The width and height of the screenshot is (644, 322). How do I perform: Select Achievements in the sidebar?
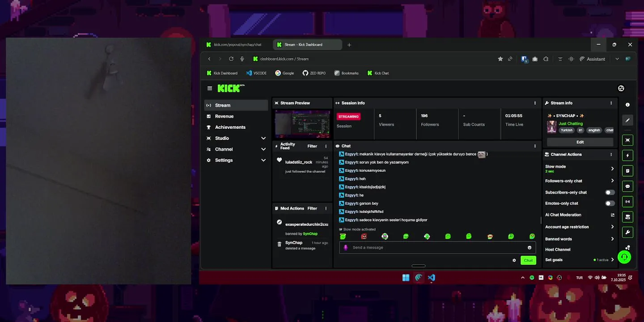pyautogui.click(x=236, y=127)
